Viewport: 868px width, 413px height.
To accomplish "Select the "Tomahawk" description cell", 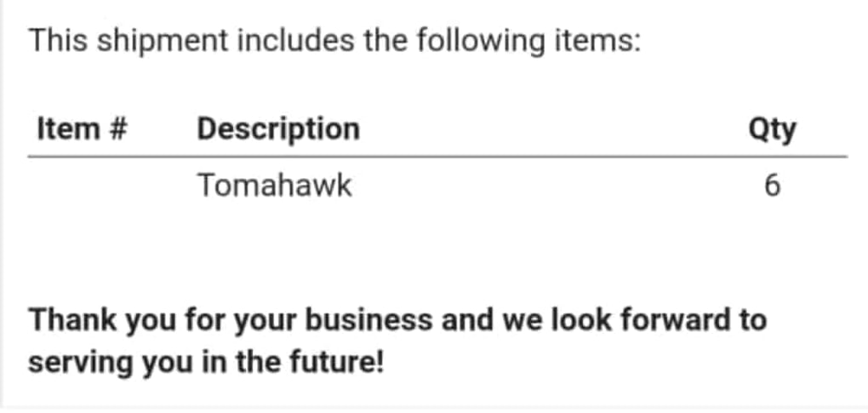I will tap(274, 185).
